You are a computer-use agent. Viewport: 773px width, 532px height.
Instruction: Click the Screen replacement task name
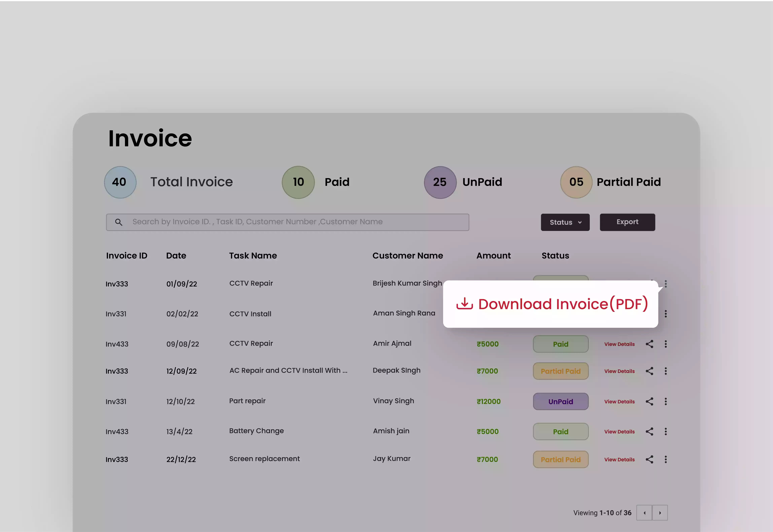pos(264,459)
